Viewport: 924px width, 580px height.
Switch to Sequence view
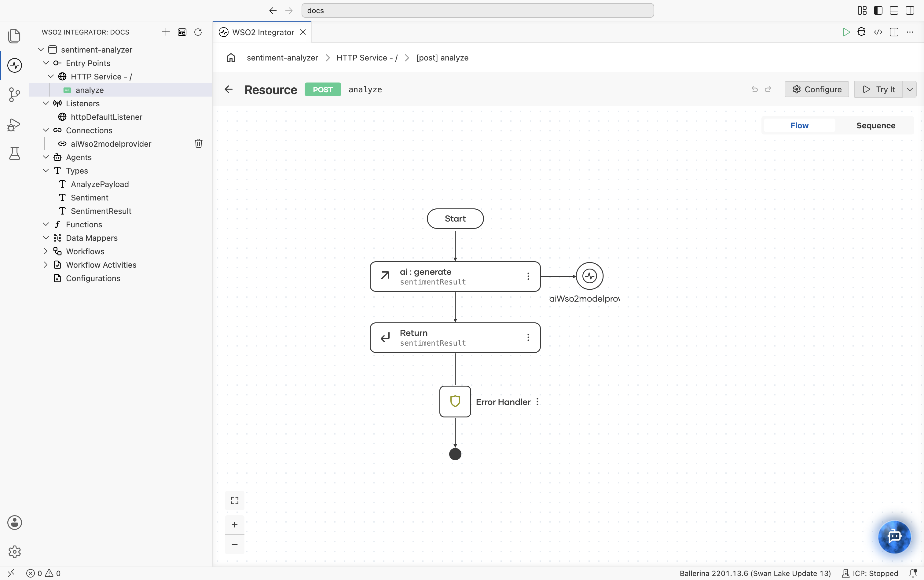click(876, 125)
